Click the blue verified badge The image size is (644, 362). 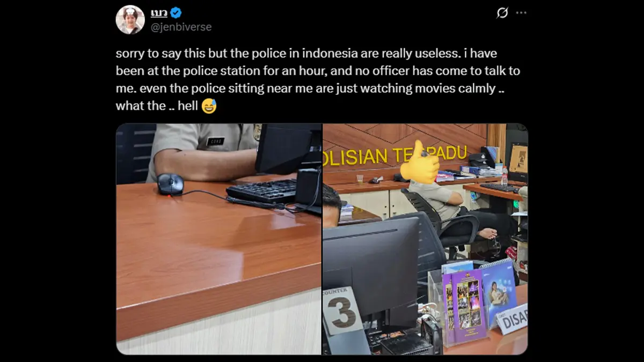click(175, 13)
